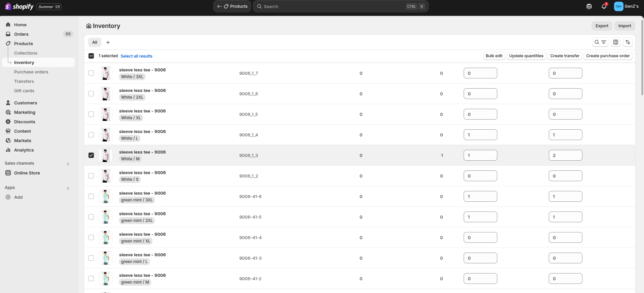Open Collections in sidebar

[x=26, y=53]
